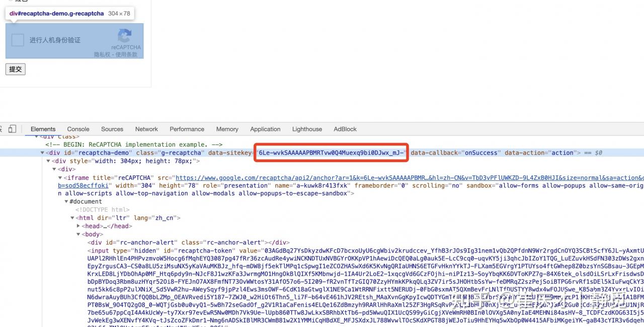Open the 隐私权 privacy link in reCAPTCHA
Screen dimensions: 644x327
[102, 54]
